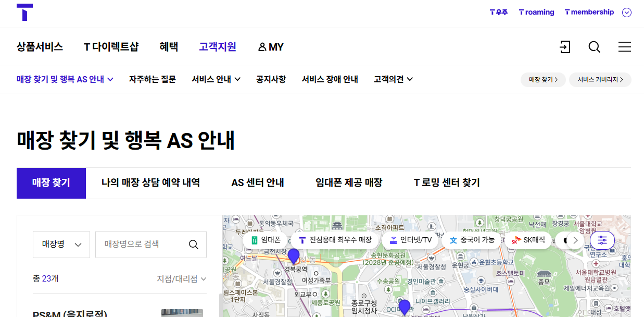Toggle the SK매직 filter chip
Viewport: 644px width, 317px height.
tap(528, 240)
